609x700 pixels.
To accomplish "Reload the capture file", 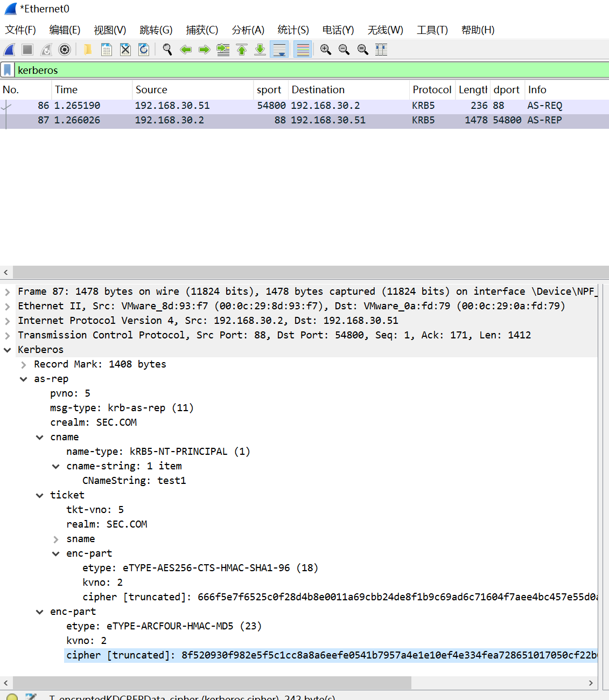I will tap(144, 50).
